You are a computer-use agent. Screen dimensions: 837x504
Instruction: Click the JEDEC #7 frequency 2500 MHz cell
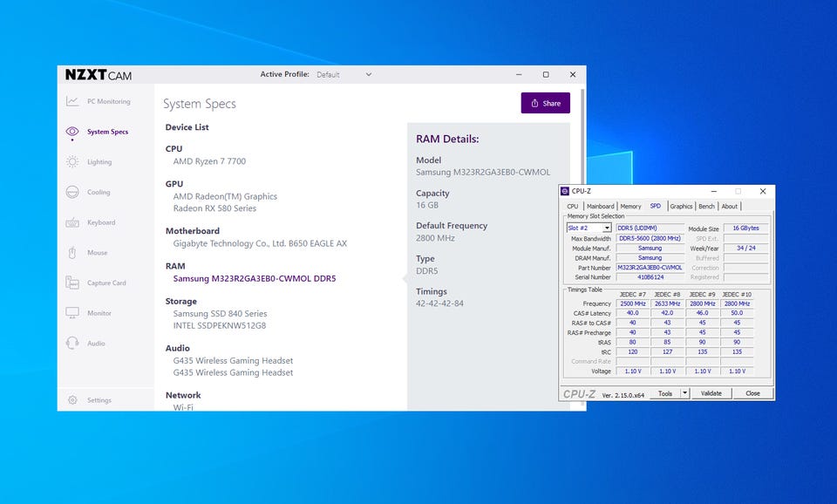[633, 303]
